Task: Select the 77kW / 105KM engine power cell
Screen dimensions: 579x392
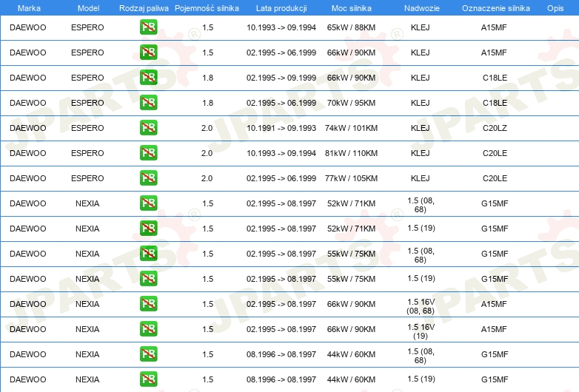Action: 351,178
